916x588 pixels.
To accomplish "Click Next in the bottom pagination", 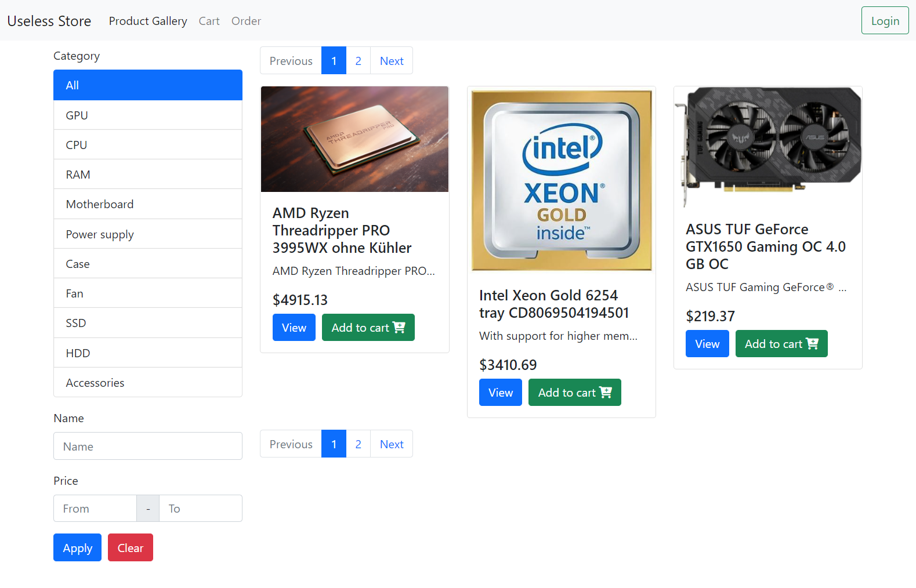I will point(392,444).
